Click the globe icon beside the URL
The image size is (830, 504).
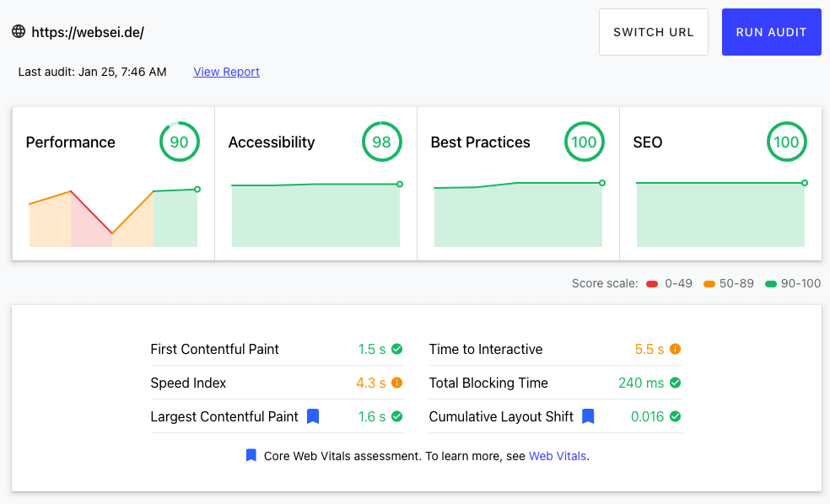19,31
